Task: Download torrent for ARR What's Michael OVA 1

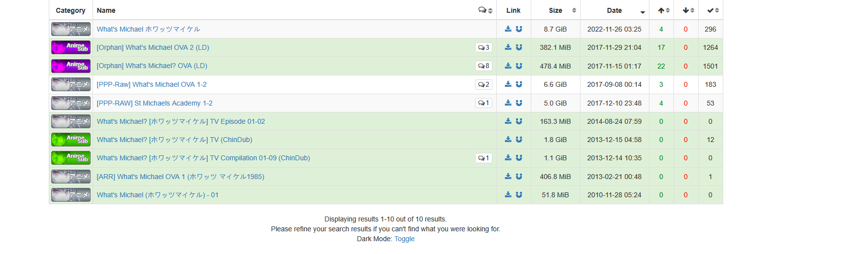Action: click(x=508, y=177)
